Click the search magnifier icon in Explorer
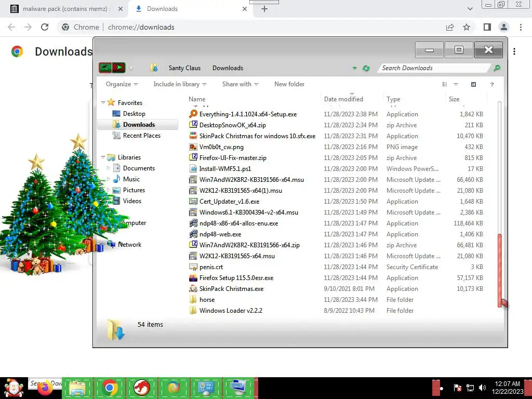The image size is (532, 399). pos(497,68)
